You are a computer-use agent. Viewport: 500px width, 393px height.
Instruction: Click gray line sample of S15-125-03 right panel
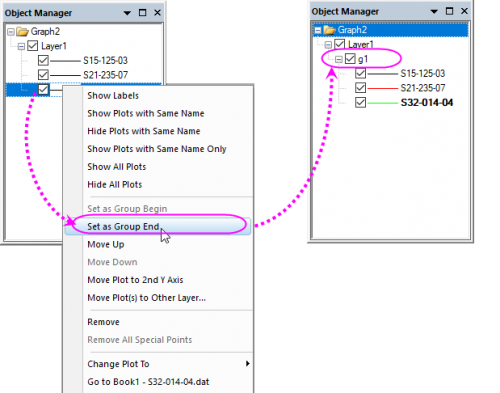[383, 74]
